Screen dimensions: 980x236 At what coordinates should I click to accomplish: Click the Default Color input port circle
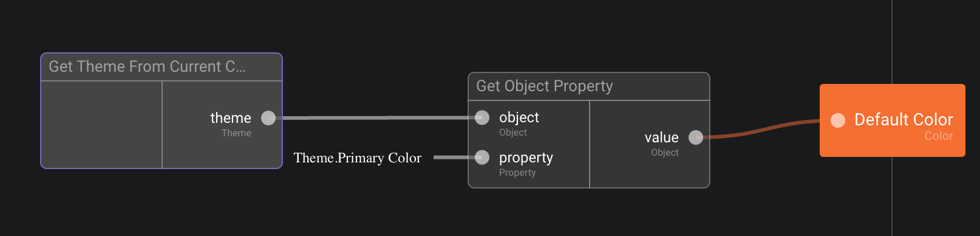[x=838, y=120]
